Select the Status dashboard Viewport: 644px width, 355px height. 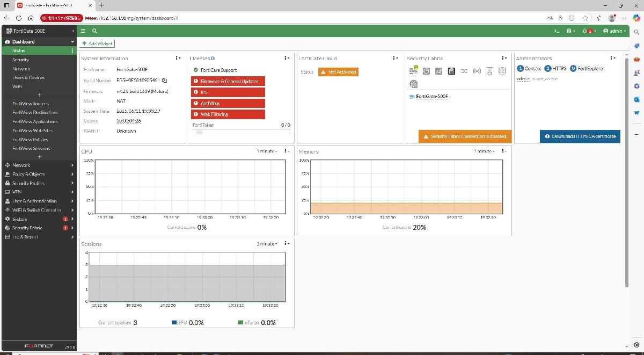click(x=39, y=50)
